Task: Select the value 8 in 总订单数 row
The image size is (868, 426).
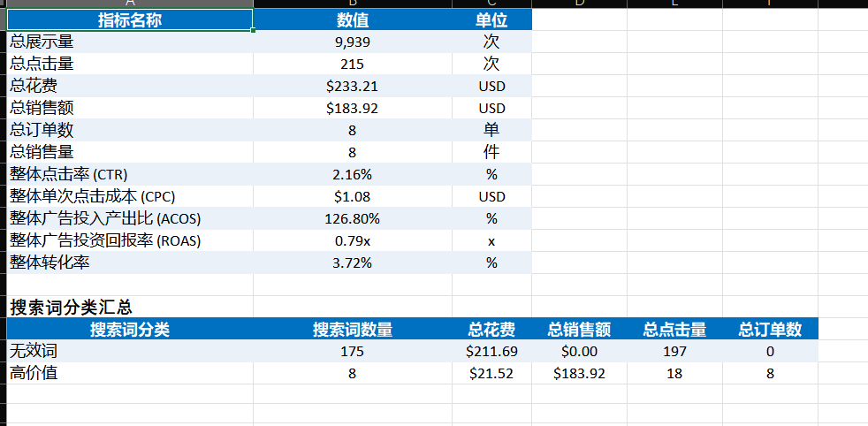Action: [x=353, y=131]
